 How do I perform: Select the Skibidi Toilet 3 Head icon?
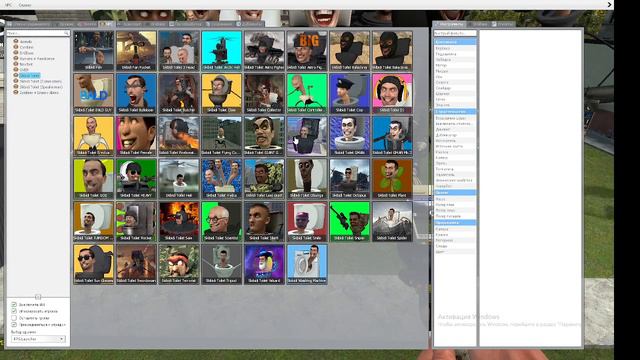[x=179, y=51]
